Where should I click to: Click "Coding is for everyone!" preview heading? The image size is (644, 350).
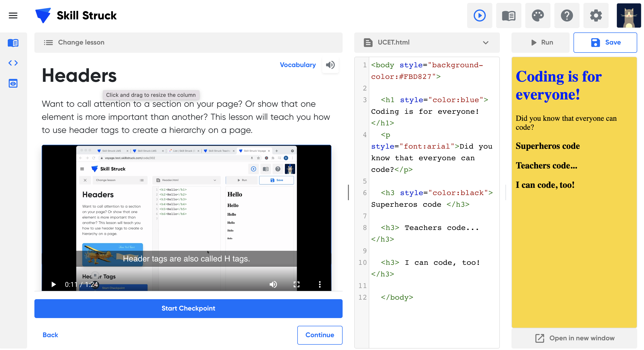pyautogui.click(x=558, y=85)
